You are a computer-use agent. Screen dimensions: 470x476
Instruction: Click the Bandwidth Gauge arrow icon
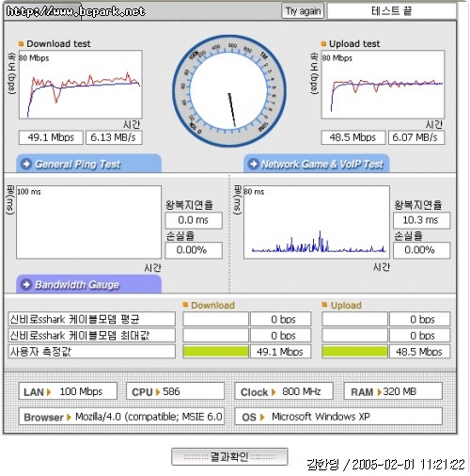[x=26, y=284]
